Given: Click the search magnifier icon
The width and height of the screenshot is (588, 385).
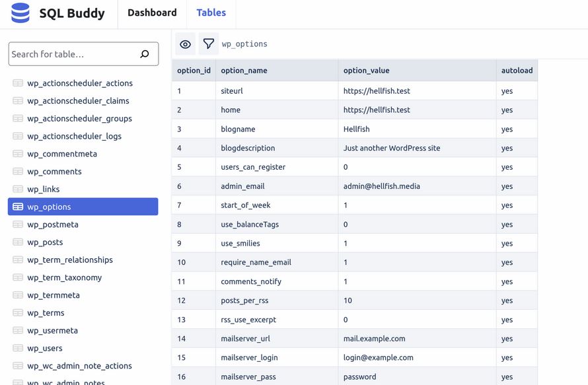Looking at the screenshot, I should point(145,54).
